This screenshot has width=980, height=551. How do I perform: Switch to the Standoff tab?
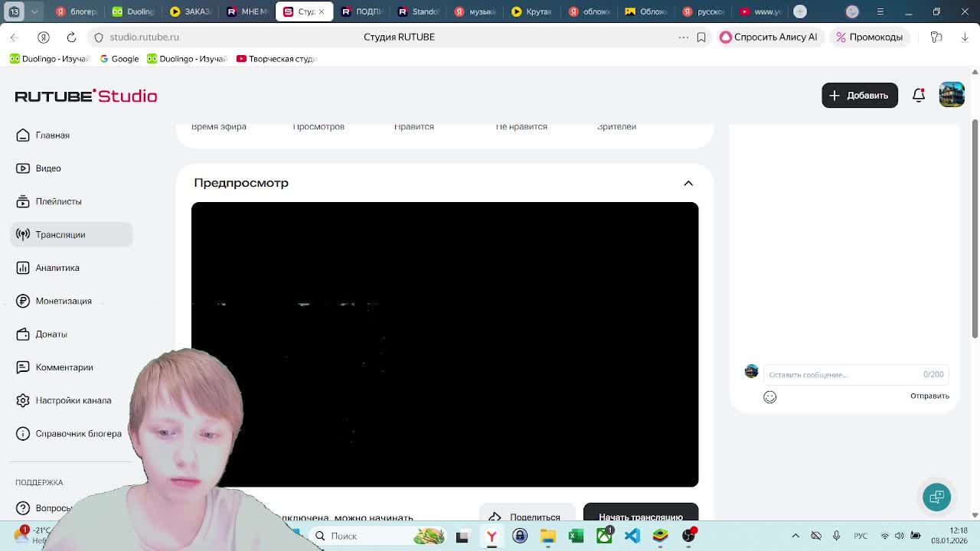418,11
